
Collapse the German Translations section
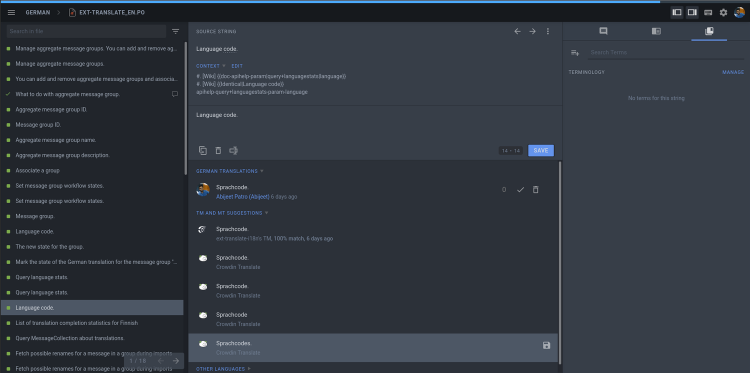[230, 171]
